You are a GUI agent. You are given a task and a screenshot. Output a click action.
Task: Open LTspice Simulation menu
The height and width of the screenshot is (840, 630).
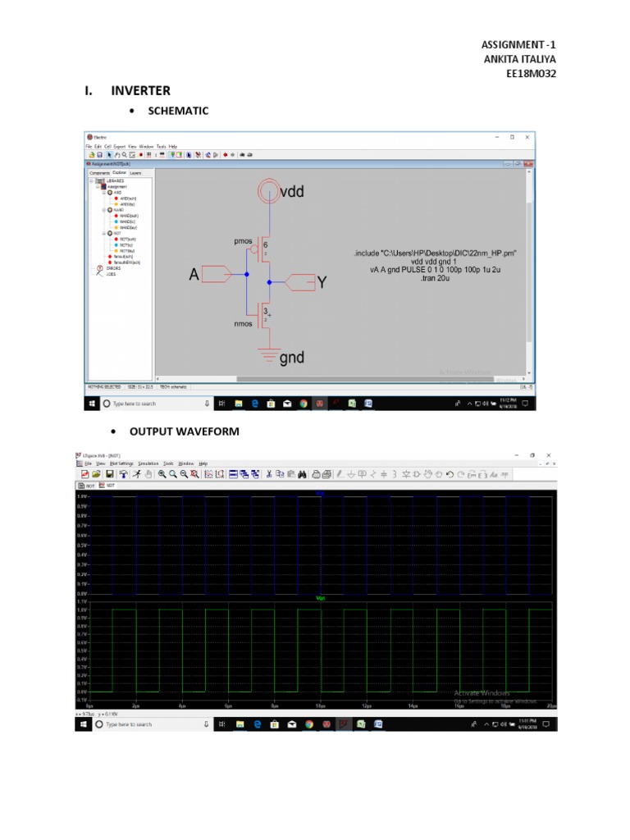point(148,463)
